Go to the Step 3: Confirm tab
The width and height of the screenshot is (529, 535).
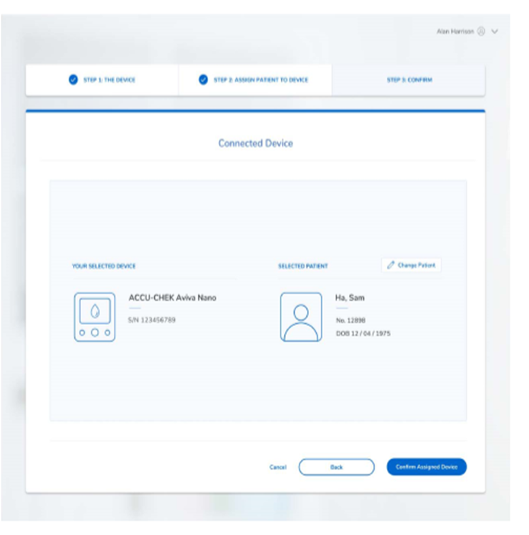click(409, 80)
